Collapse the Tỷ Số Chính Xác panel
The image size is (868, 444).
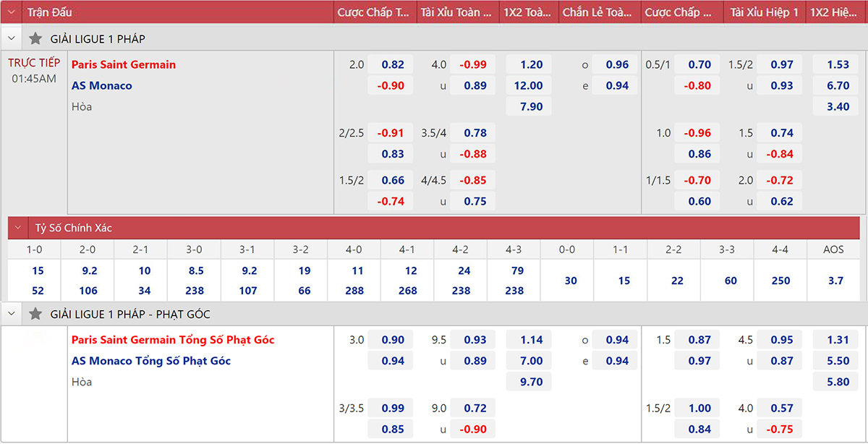(x=18, y=228)
